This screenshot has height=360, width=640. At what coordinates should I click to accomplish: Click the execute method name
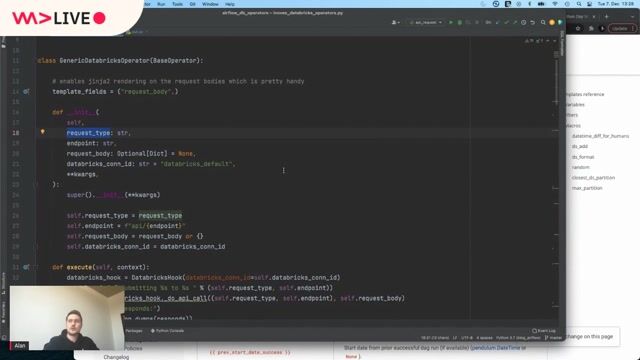point(79,267)
